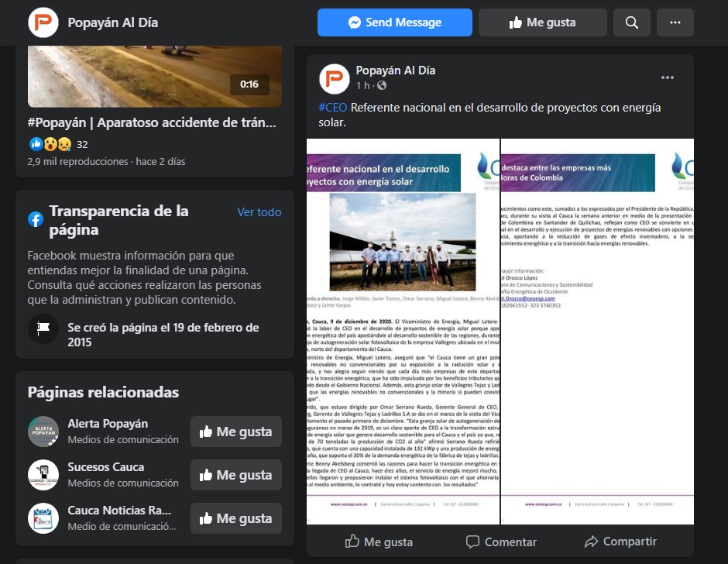Open the second post image 'empresas más'
Screen dimensions: 728x564
(598, 332)
